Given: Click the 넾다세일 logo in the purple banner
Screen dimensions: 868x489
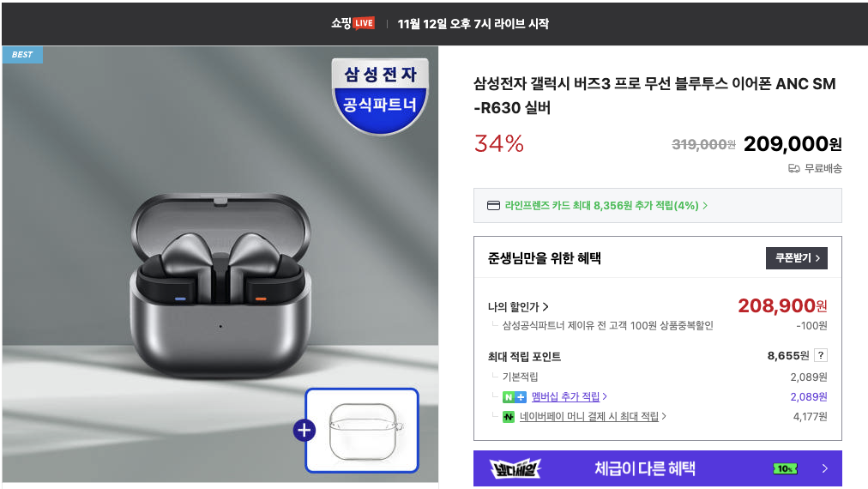Looking at the screenshot, I should [515, 468].
